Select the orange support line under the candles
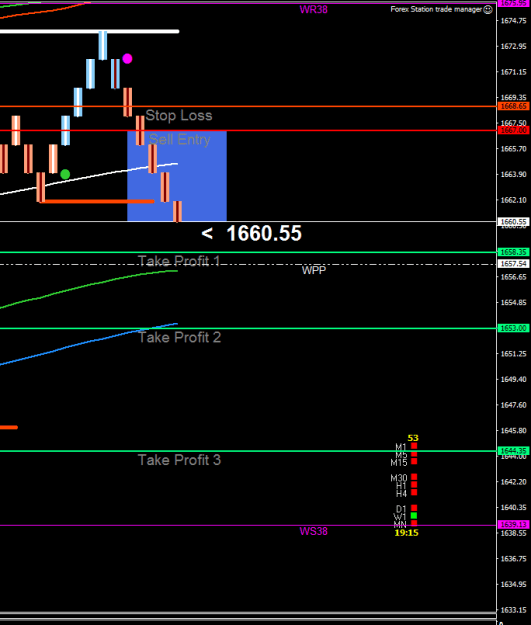Image resolution: width=531 pixels, height=625 pixels. point(97,202)
